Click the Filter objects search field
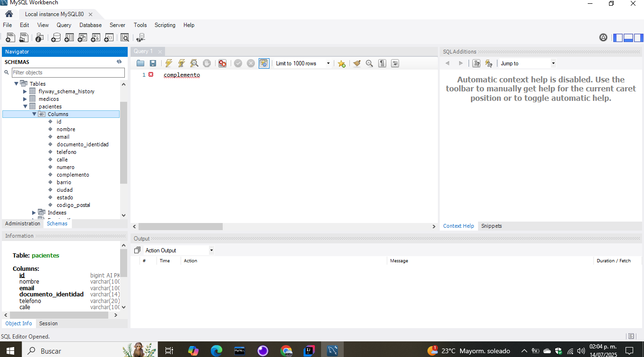 coord(68,72)
